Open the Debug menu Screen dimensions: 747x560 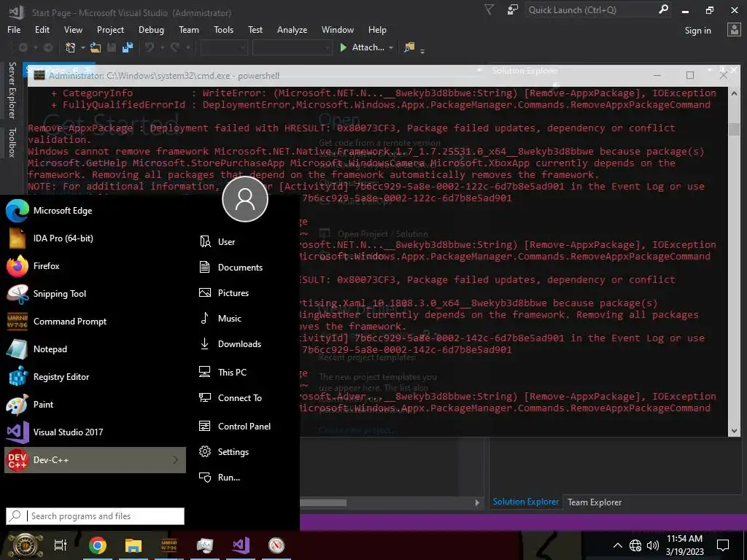tap(151, 29)
